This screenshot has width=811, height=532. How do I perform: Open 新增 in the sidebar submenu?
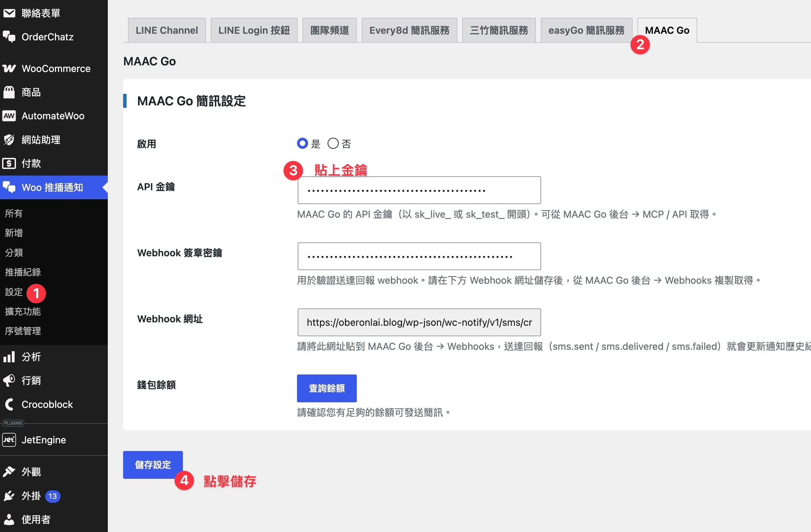tap(14, 233)
